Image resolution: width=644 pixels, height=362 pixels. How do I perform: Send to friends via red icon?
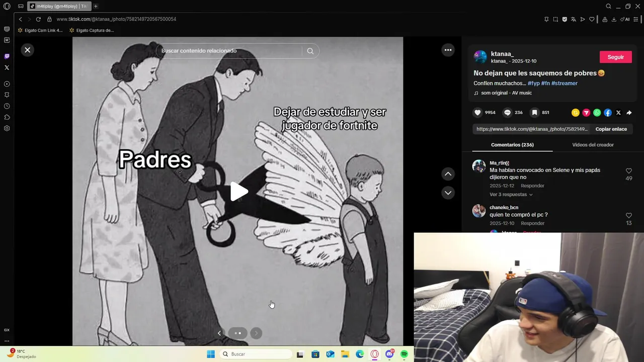(x=586, y=113)
